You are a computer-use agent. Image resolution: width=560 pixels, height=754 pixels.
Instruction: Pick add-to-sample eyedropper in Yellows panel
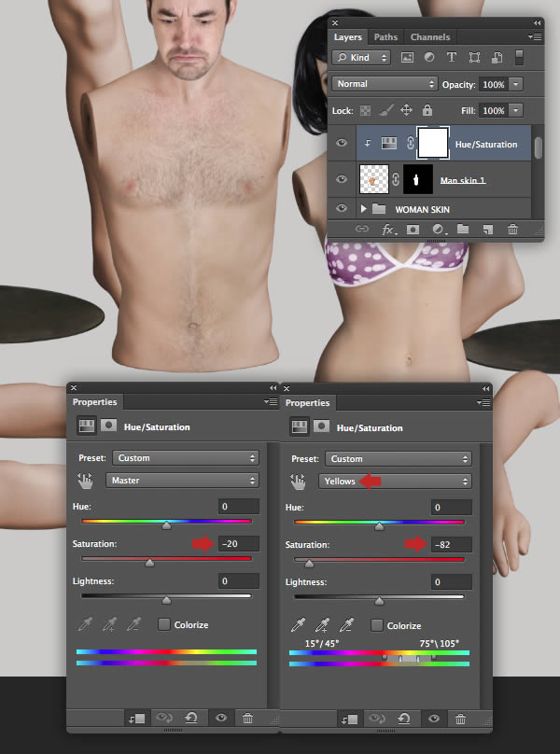pyautogui.click(x=323, y=624)
